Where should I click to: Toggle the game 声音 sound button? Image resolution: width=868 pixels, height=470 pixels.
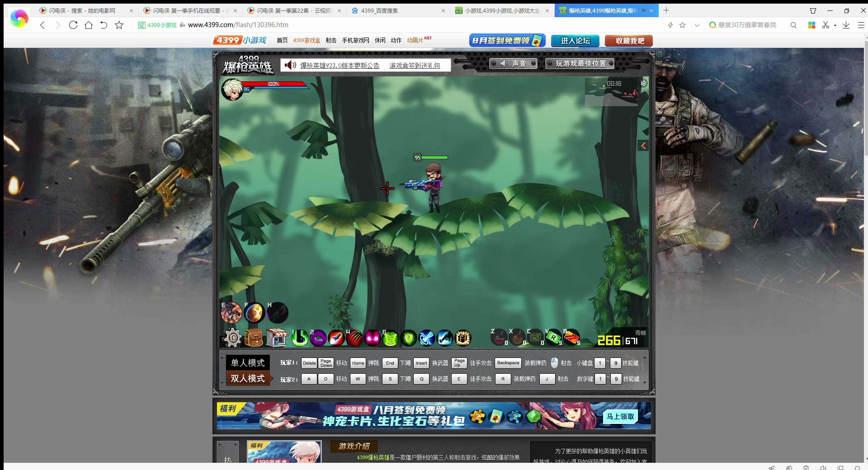point(514,64)
